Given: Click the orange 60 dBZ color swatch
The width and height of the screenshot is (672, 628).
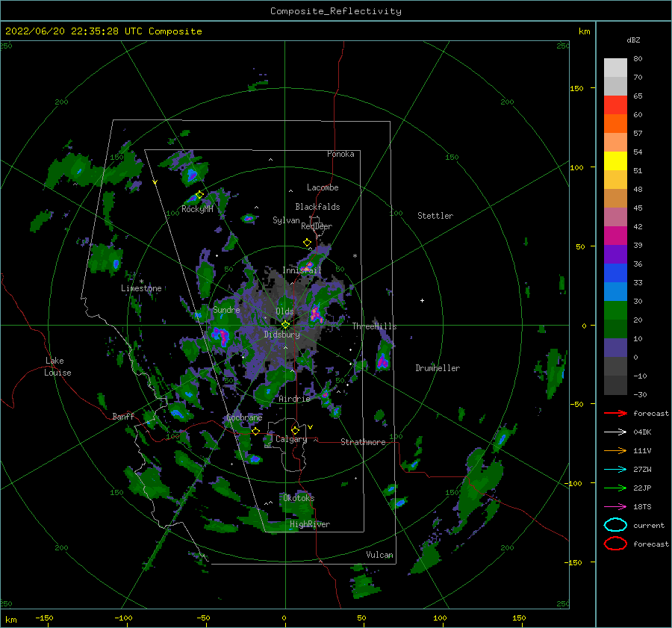Looking at the screenshot, I should pyautogui.click(x=615, y=123).
